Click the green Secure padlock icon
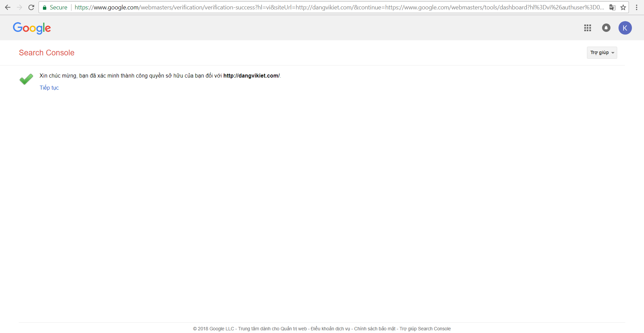 (45, 7)
